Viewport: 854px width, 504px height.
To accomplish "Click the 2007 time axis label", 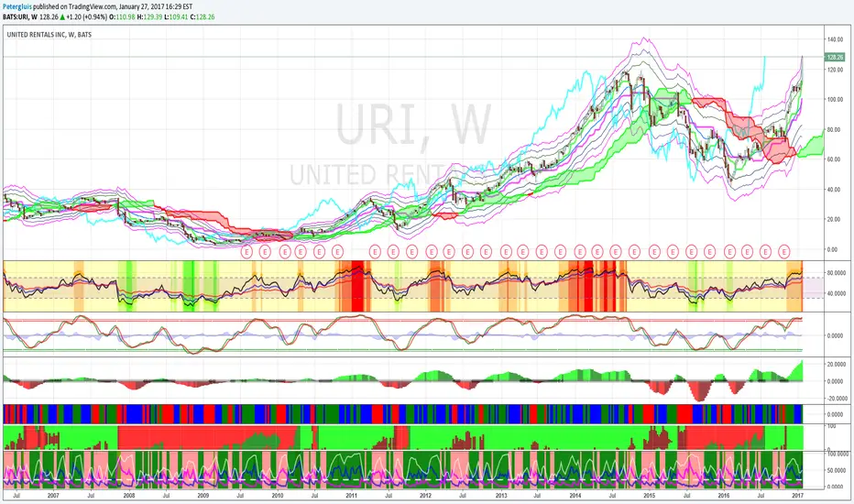I will [x=53, y=495].
